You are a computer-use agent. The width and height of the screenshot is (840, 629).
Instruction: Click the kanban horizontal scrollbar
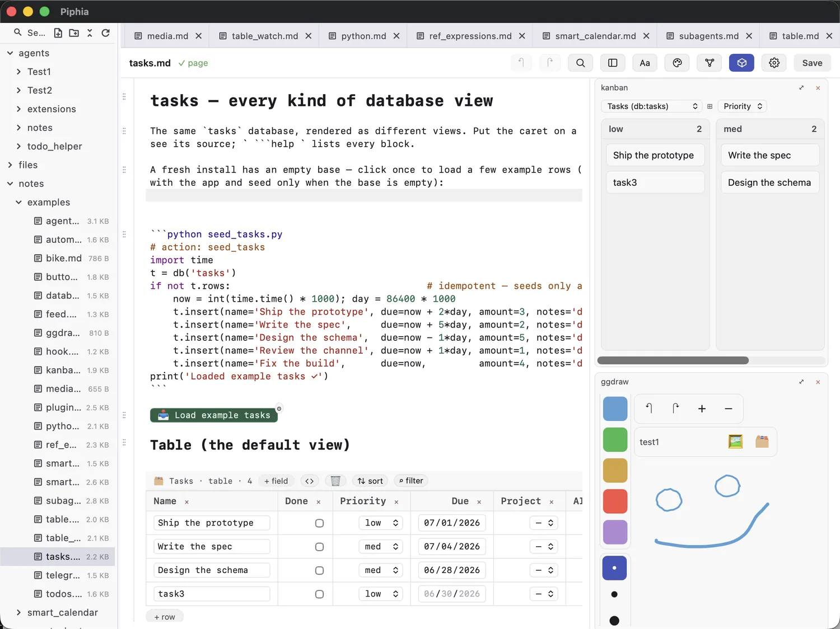click(x=673, y=360)
